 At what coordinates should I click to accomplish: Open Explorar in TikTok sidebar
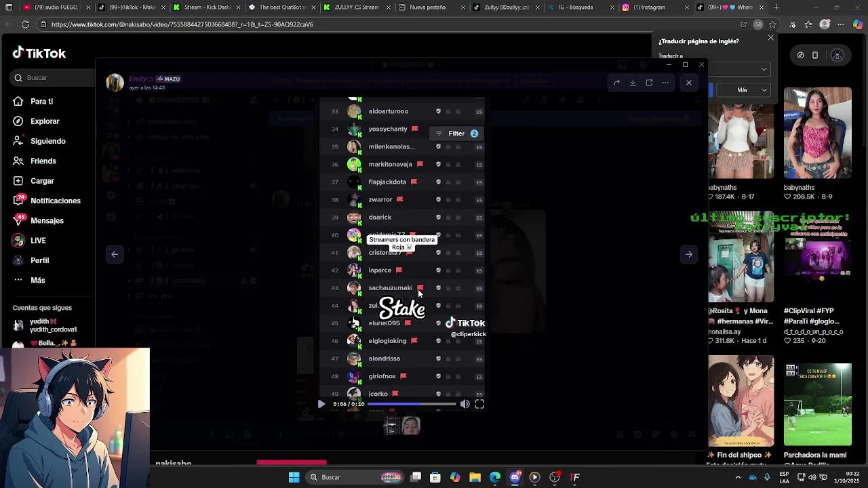(x=44, y=121)
